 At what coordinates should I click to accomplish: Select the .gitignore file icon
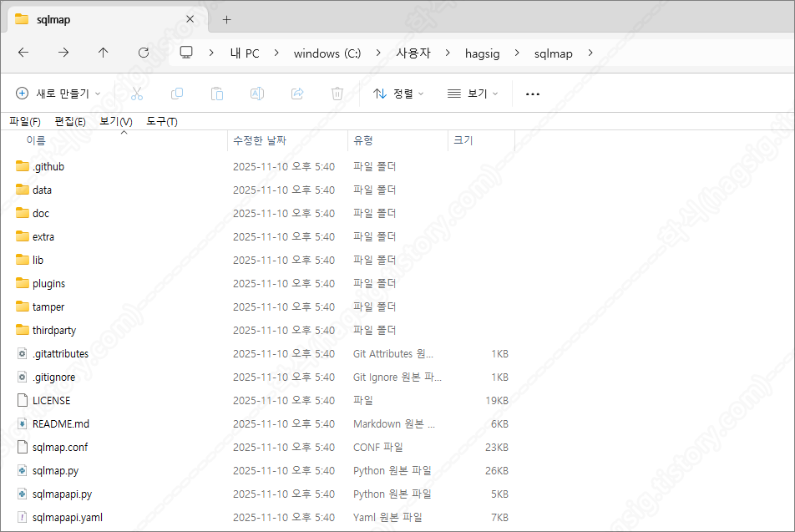[23, 377]
